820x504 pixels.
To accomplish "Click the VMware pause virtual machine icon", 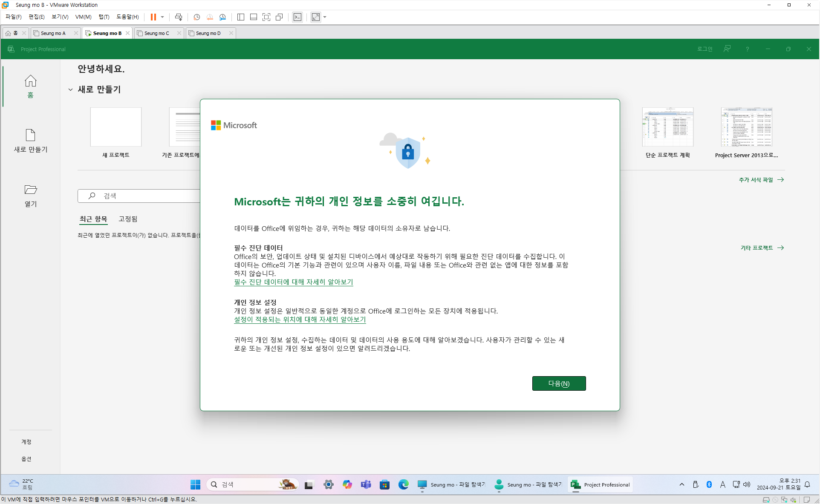I will pos(153,17).
